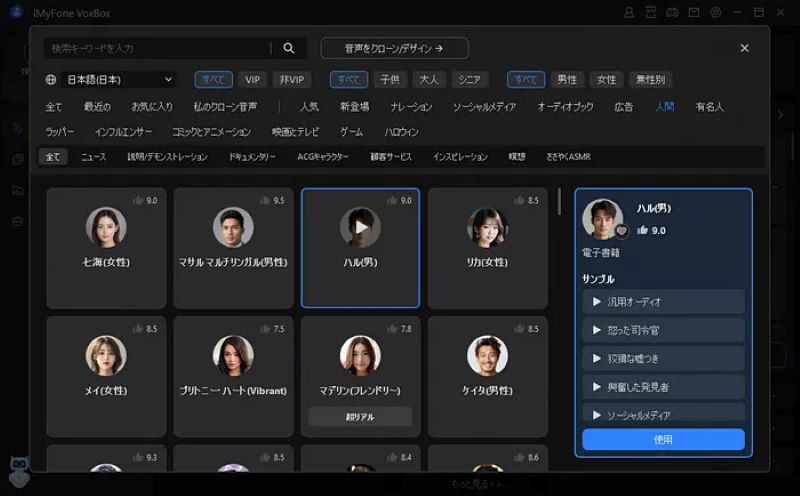Image resolution: width=800 pixels, height=496 pixels.
Task: Select the 男性 gender filter
Action: click(567, 80)
